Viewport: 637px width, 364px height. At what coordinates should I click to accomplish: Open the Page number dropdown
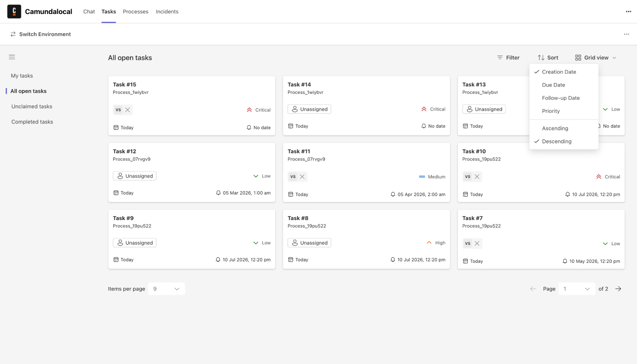(x=576, y=289)
